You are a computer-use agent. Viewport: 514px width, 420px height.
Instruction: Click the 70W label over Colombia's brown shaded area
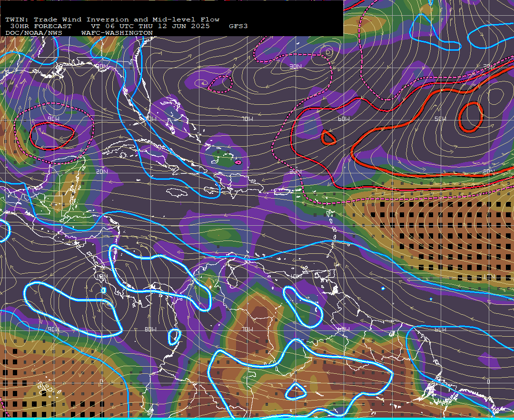coord(247,329)
